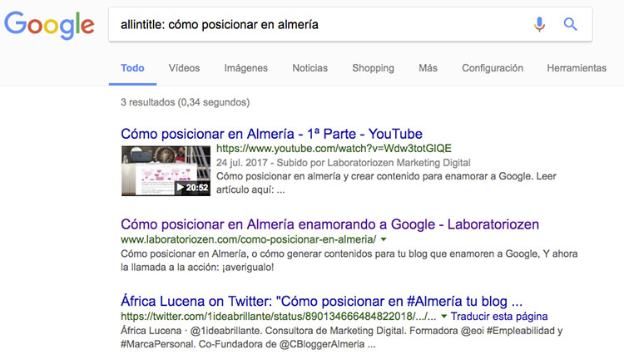Click snippet 'Cómo posicionar en almería y crear contenido'
Screen dimensions: 624x364
318,176
